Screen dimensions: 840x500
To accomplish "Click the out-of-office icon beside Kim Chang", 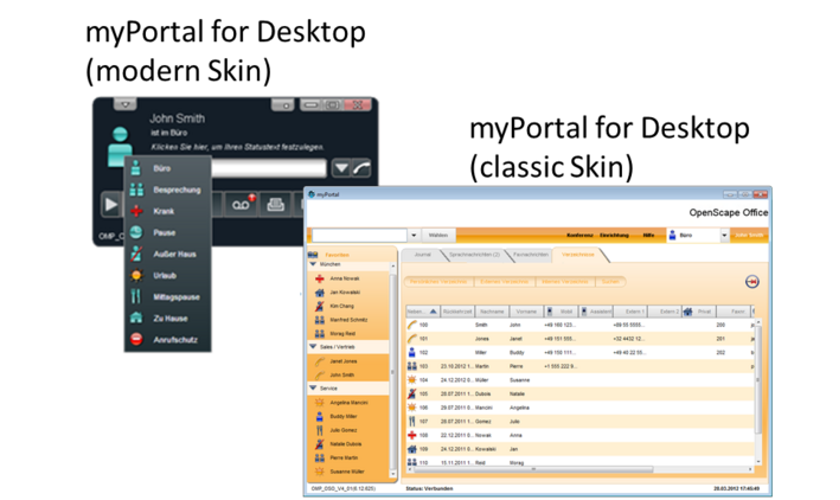I will (x=319, y=306).
